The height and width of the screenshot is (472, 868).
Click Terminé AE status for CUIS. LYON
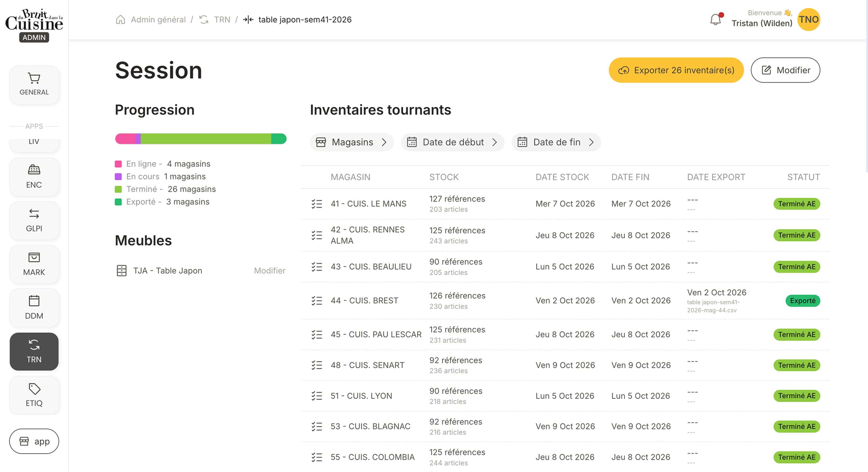point(797,396)
